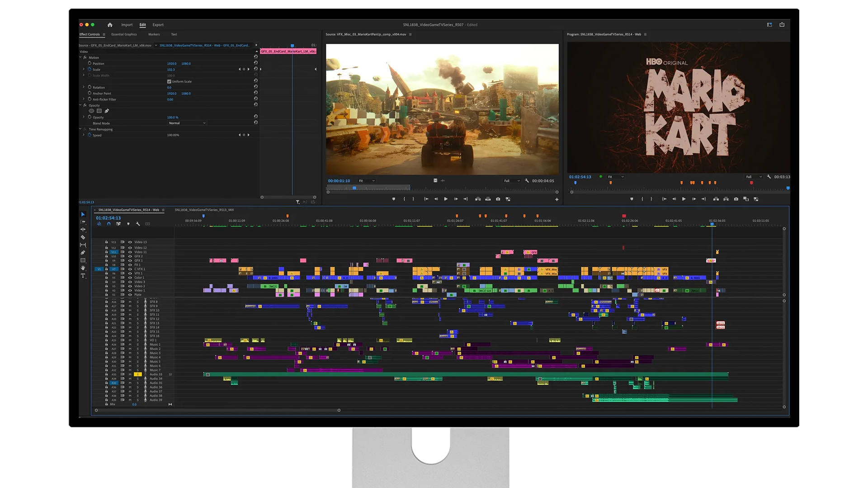The height and width of the screenshot is (488, 868).
Task: Open the Markers panel tab
Action: (x=154, y=34)
